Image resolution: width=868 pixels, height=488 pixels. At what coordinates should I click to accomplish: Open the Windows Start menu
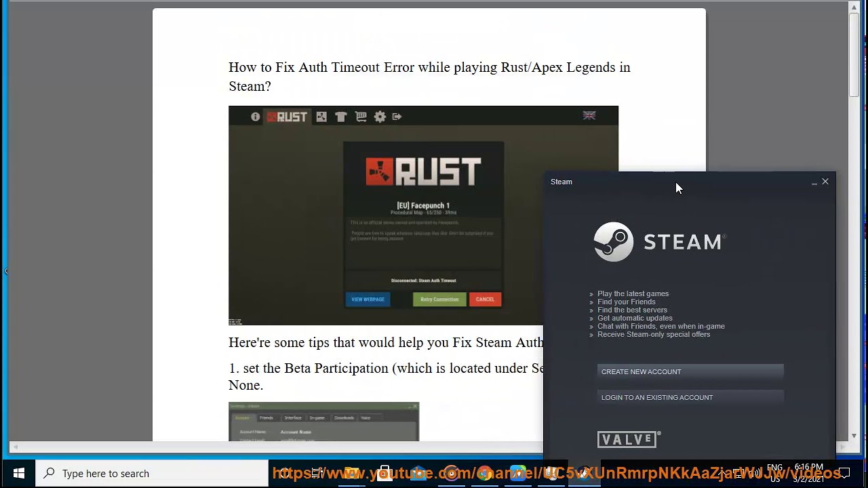(x=18, y=473)
